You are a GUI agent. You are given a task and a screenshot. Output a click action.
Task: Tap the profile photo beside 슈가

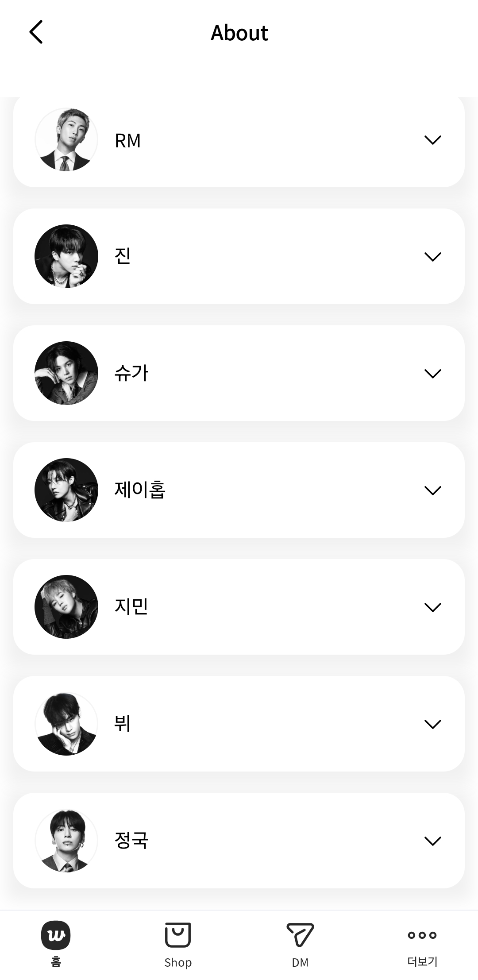coord(66,373)
